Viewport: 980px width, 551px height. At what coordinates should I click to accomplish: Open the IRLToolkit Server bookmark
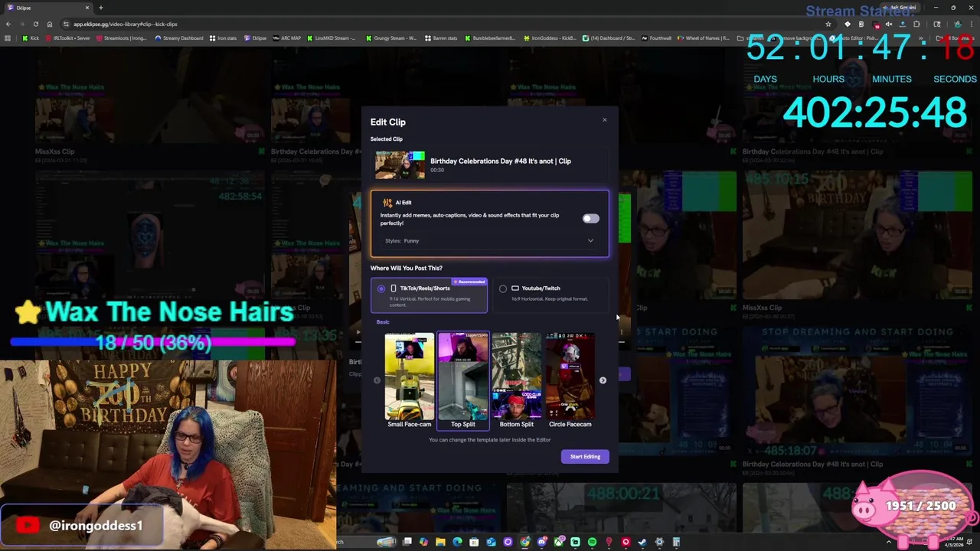click(67, 38)
